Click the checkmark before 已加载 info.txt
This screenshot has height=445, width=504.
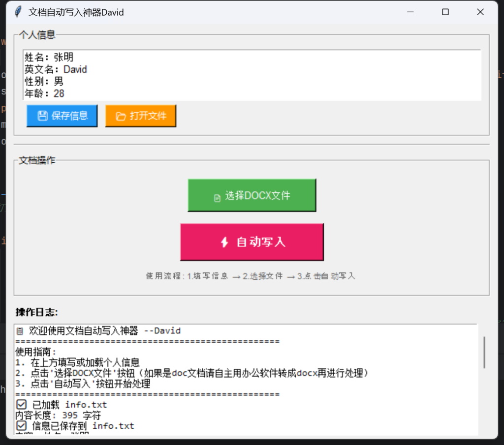click(21, 405)
